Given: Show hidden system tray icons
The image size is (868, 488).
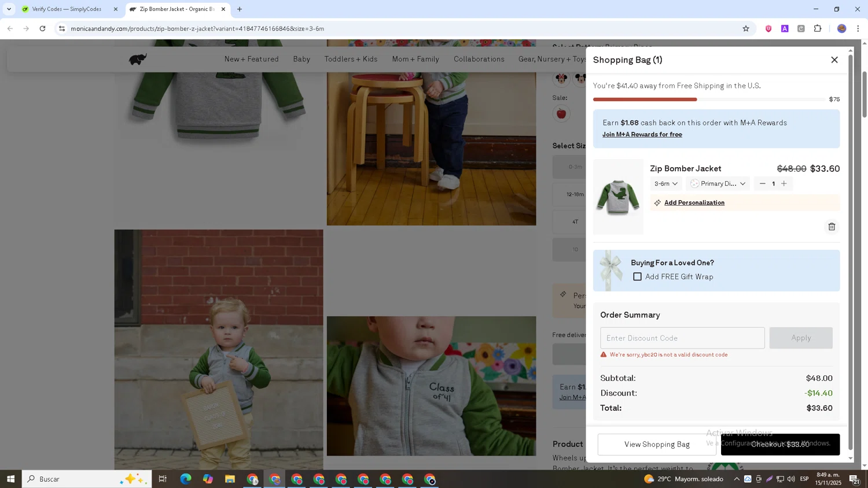Looking at the screenshot, I should pyautogui.click(x=736, y=479).
